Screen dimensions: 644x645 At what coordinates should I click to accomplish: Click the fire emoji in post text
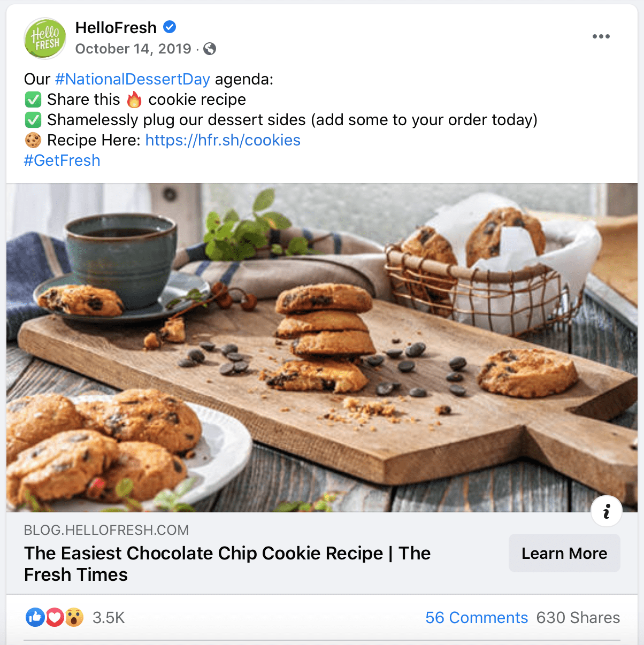click(134, 99)
